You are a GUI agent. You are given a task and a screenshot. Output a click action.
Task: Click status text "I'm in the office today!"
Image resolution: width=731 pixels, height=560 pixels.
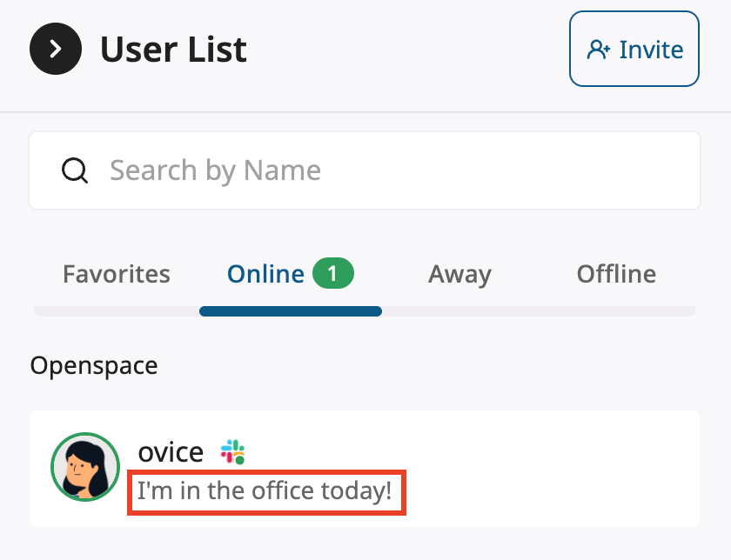tap(265, 491)
